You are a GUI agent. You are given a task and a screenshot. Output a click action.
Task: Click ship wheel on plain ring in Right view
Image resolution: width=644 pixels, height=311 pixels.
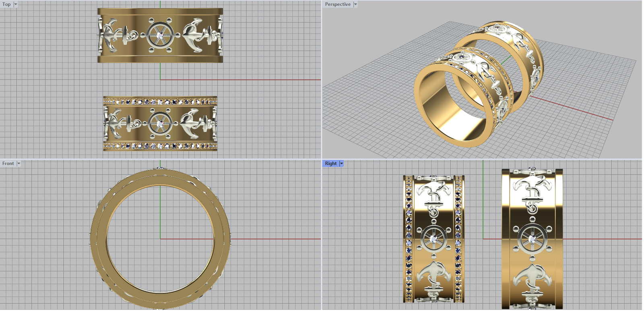tap(532, 238)
